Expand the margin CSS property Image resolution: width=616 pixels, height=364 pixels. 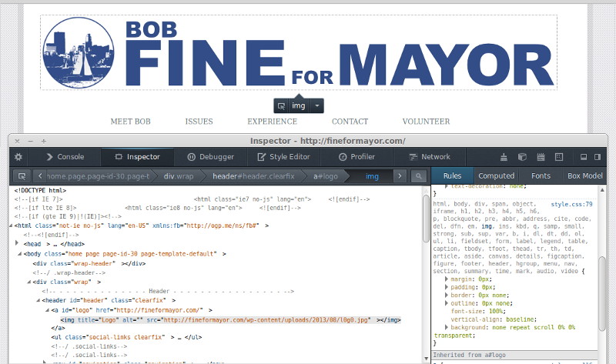447,279
